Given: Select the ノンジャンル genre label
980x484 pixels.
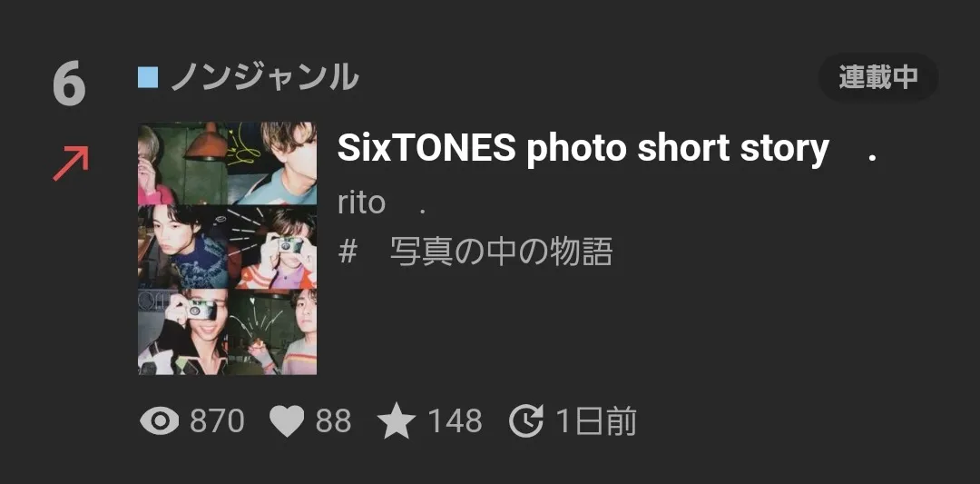Looking at the screenshot, I should (264, 78).
